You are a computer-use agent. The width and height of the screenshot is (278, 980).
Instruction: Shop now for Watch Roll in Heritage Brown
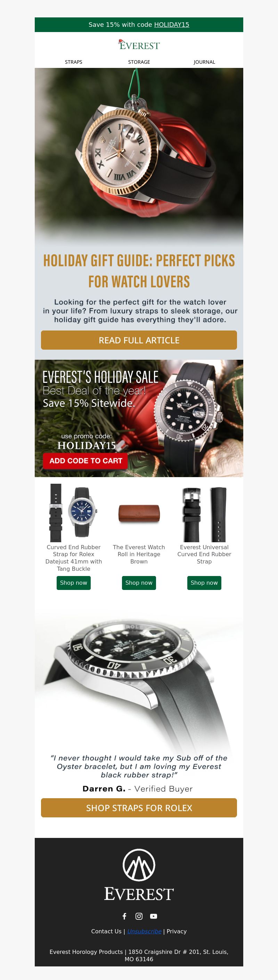(139, 583)
